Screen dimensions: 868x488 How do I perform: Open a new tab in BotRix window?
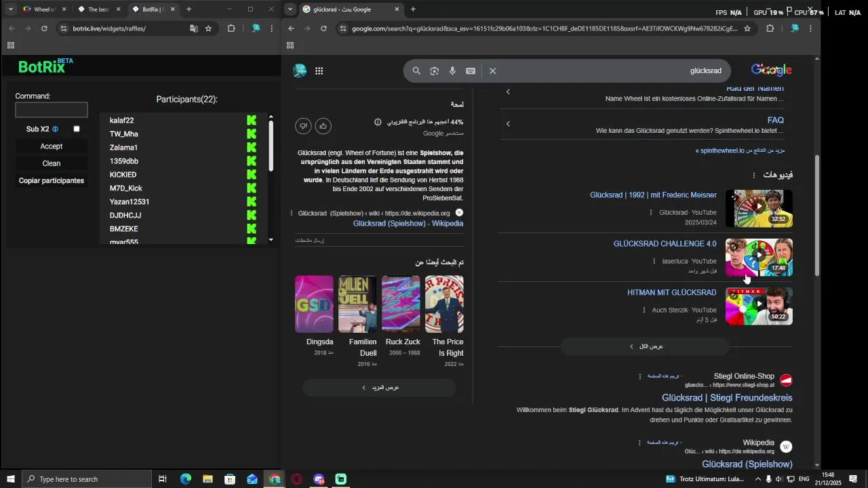[189, 9]
